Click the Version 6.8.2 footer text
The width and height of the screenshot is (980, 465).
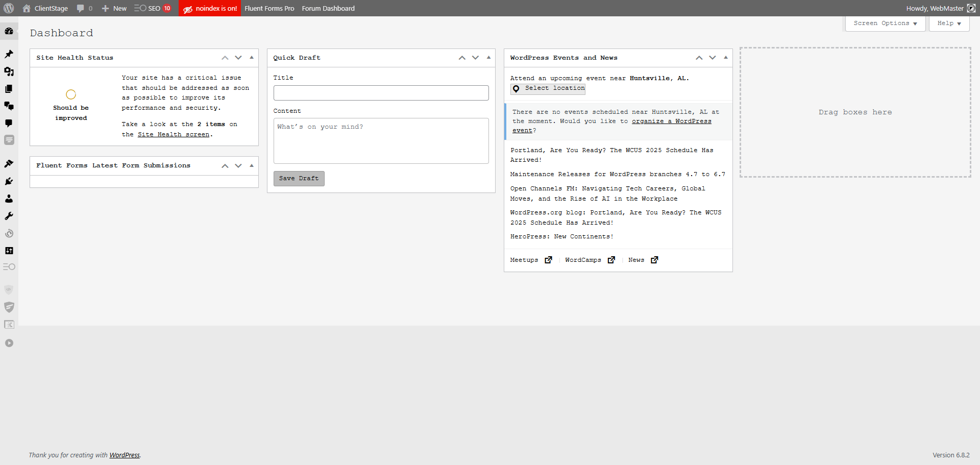pos(951,455)
